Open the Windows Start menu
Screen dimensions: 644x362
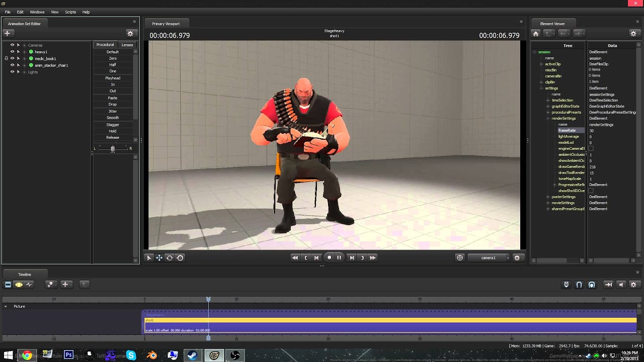[x=8, y=355]
